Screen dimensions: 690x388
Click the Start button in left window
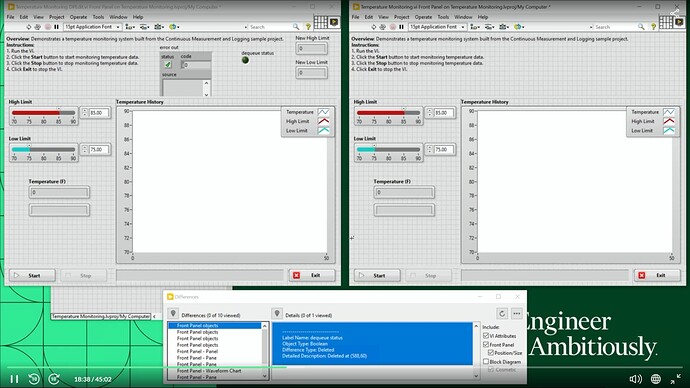pos(32,275)
